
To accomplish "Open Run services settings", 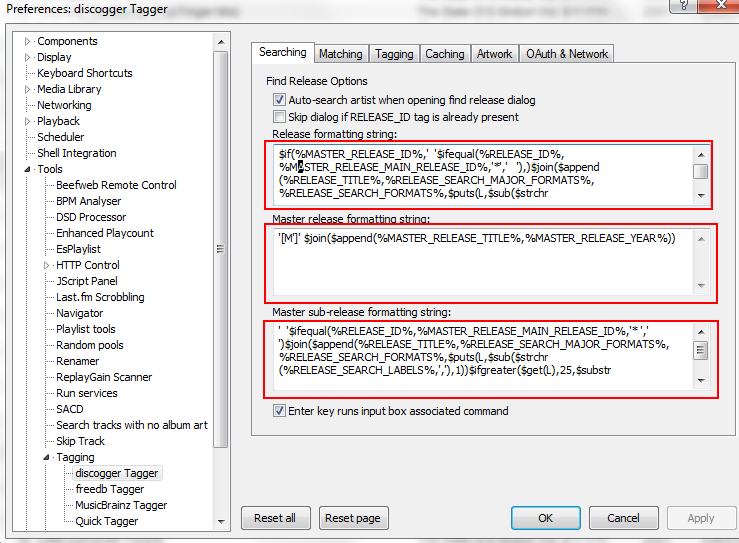I will [x=87, y=394].
